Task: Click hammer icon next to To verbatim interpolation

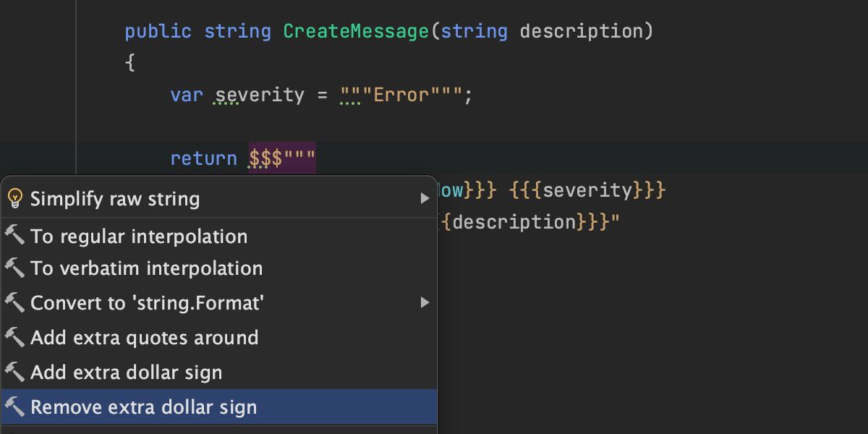Action: point(14,268)
